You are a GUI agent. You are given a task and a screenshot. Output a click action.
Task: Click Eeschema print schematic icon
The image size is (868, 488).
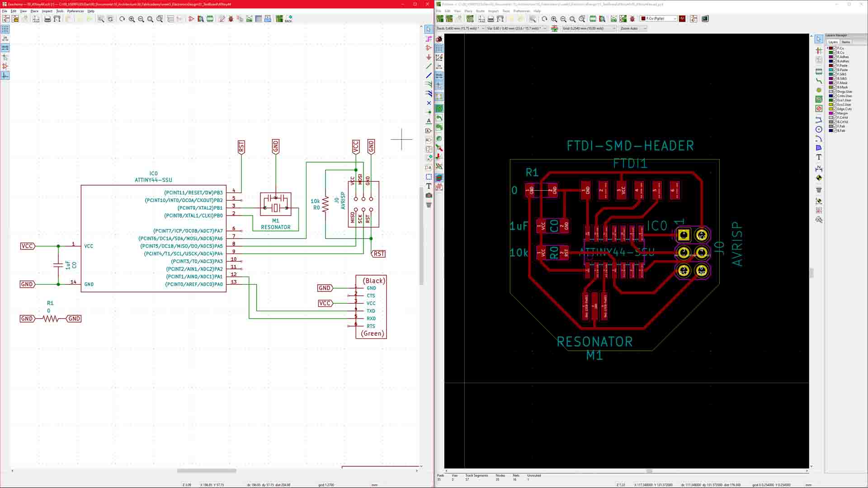(47, 19)
